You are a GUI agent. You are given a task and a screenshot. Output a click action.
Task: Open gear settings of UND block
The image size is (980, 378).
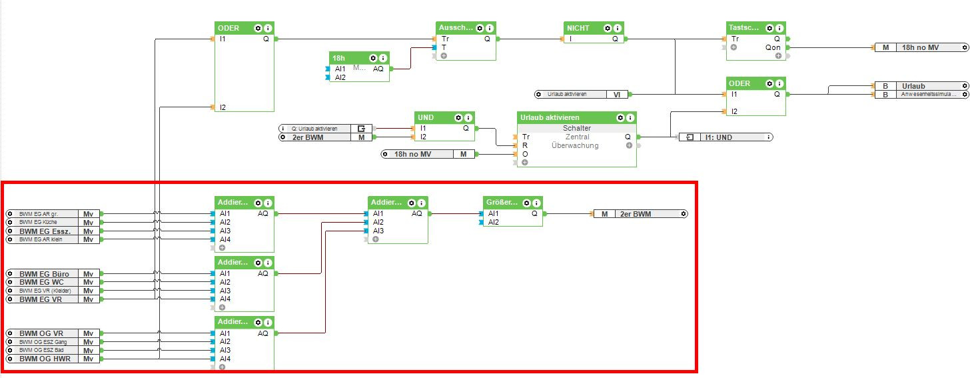(458, 117)
